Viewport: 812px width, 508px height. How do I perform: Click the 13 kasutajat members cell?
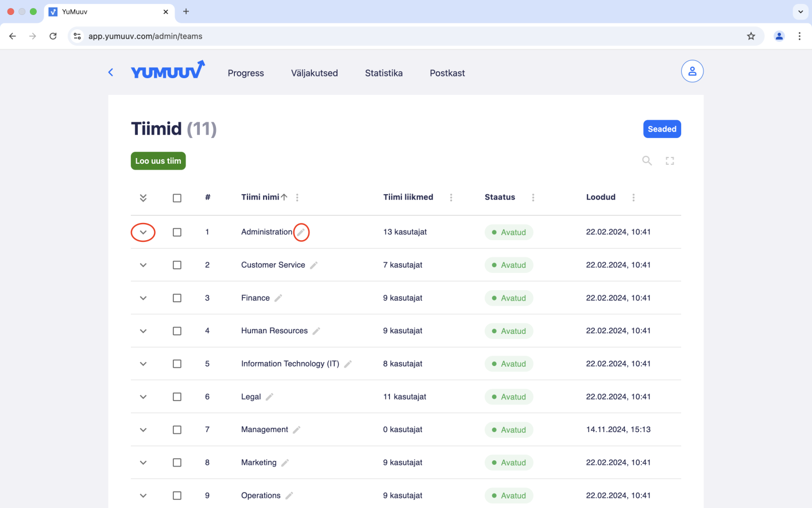click(405, 232)
